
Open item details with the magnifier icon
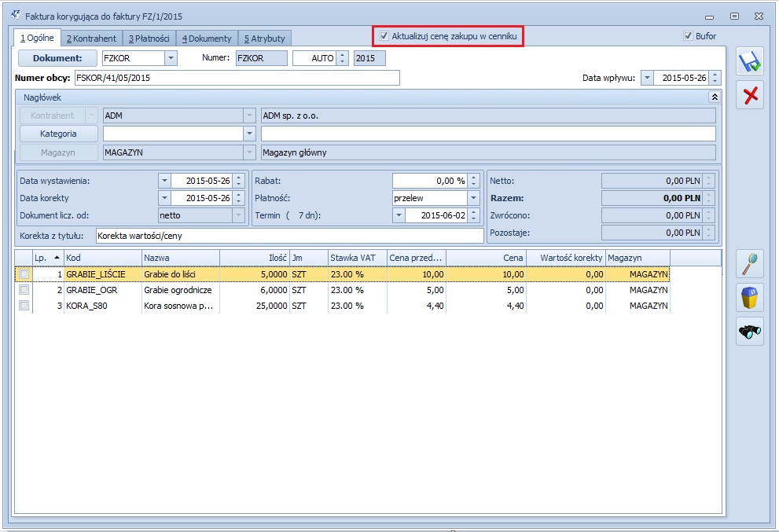[x=749, y=263]
